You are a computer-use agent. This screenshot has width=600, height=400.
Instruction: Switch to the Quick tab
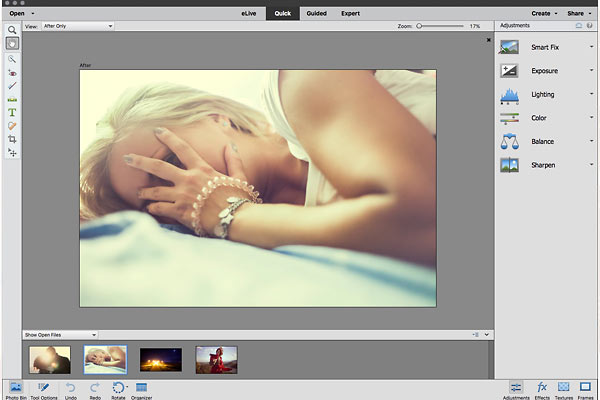click(x=283, y=13)
